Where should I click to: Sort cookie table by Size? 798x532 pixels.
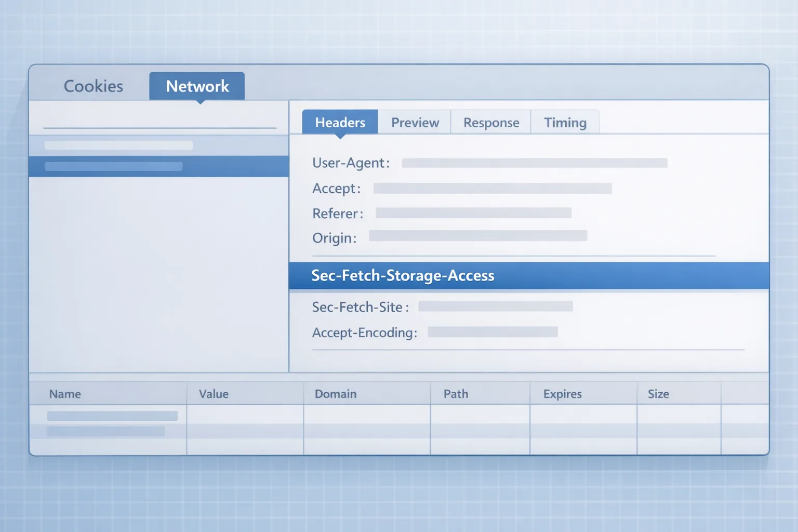pyautogui.click(x=658, y=394)
